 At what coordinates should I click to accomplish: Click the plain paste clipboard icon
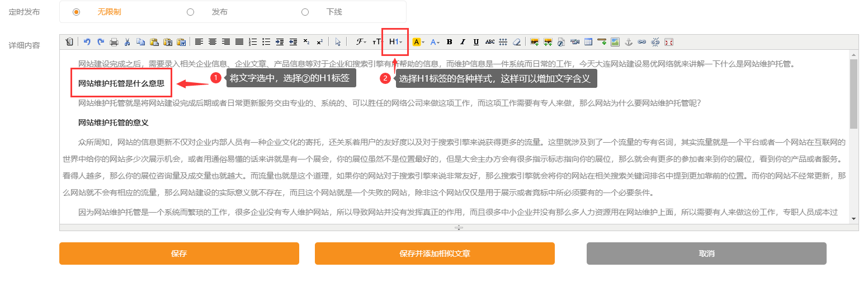pyautogui.click(x=154, y=42)
